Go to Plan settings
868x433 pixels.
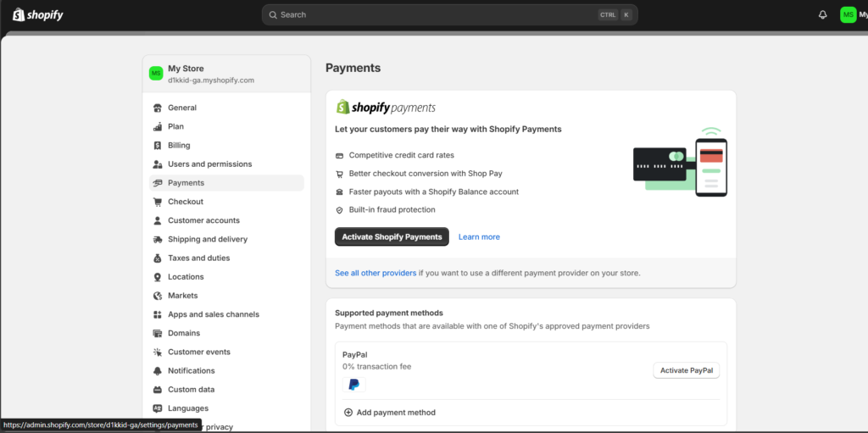tap(226, 127)
